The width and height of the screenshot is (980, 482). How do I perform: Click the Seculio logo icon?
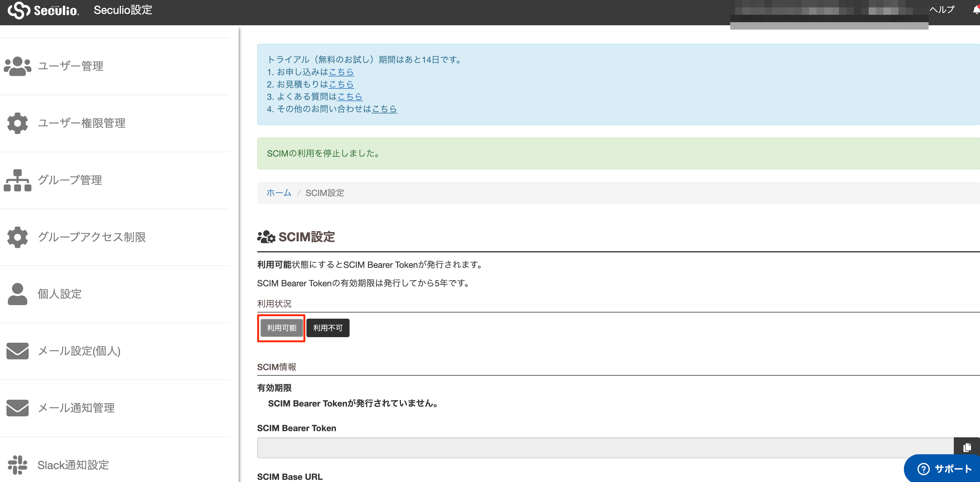point(19,10)
